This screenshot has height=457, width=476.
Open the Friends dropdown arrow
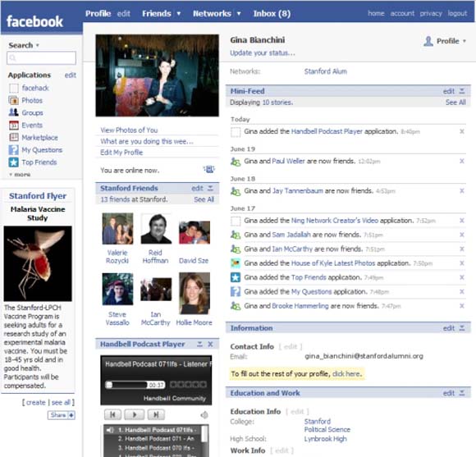[179, 14]
